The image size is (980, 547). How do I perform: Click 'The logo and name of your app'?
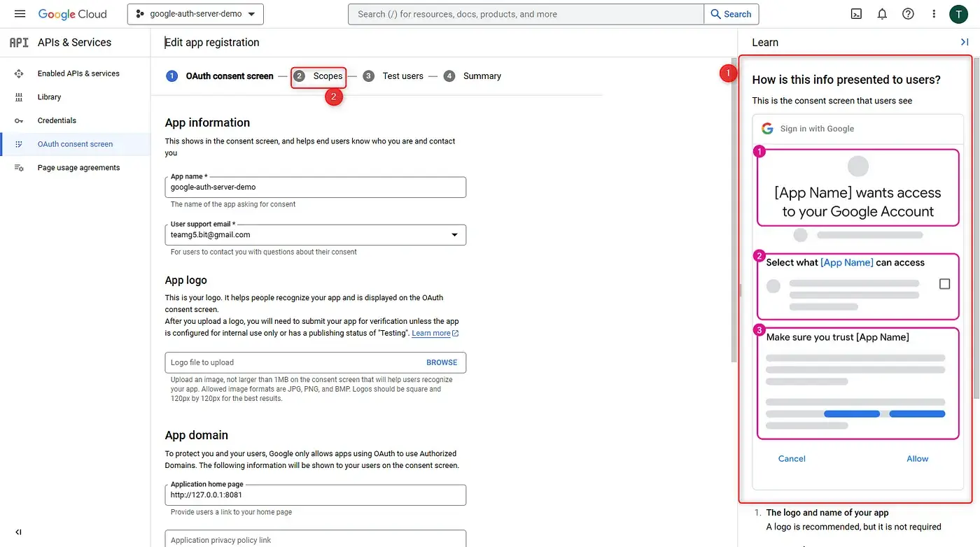point(827,513)
